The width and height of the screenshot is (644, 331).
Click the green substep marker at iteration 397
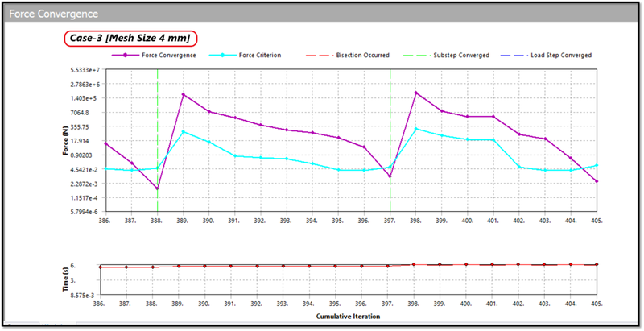(390, 140)
